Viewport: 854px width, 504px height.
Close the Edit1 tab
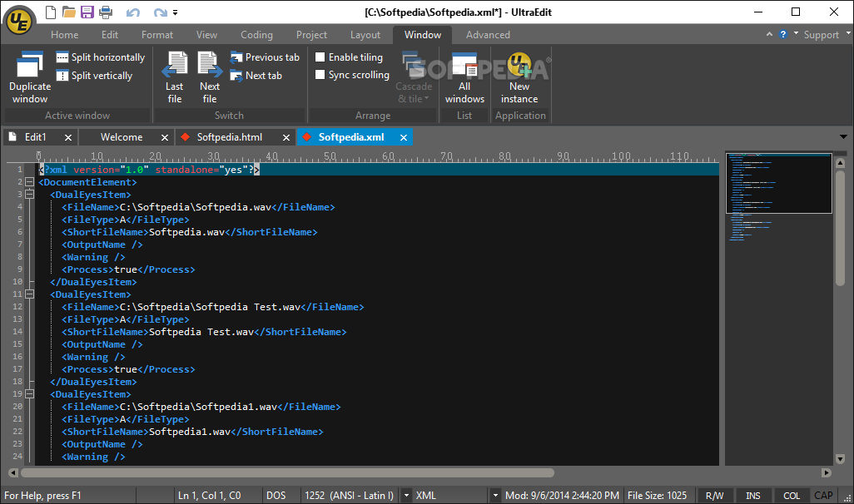[x=68, y=138]
